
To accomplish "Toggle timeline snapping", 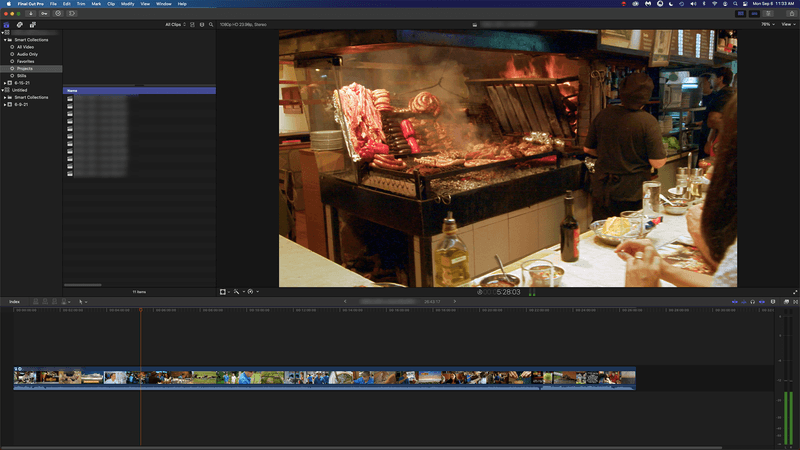I will coord(762,302).
